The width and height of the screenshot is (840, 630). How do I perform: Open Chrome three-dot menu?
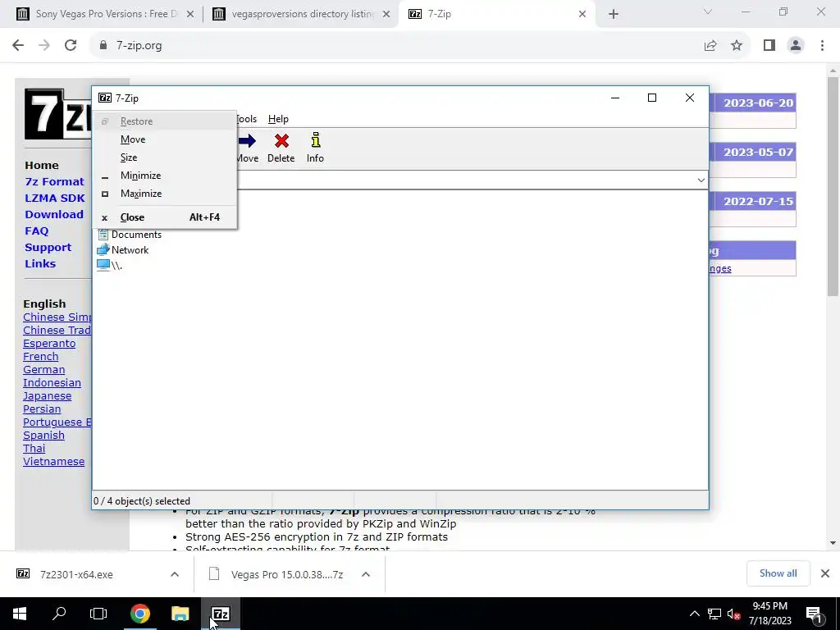(822, 46)
